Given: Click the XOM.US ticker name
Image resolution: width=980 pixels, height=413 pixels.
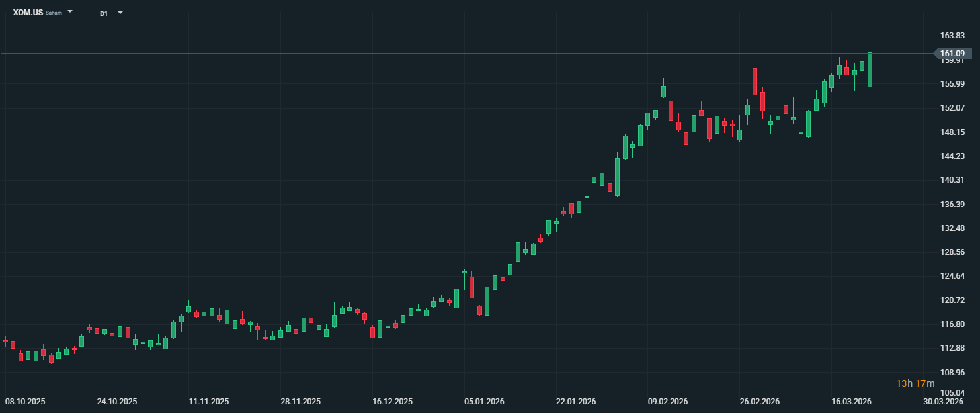Looking at the screenshot, I should pyautogui.click(x=28, y=13).
